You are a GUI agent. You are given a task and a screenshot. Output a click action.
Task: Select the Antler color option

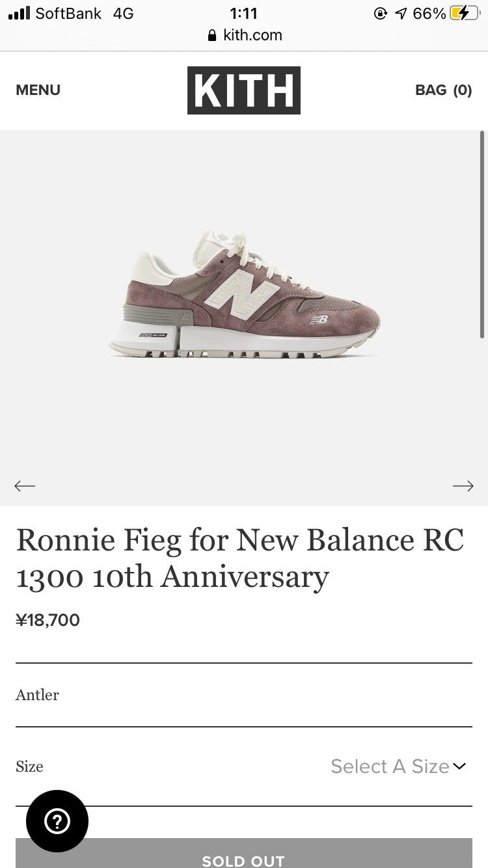tap(37, 695)
